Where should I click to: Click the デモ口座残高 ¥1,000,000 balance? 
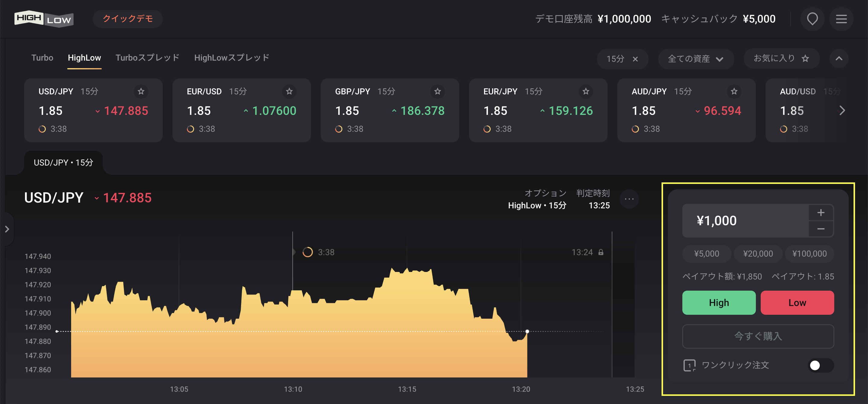[x=593, y=19]
